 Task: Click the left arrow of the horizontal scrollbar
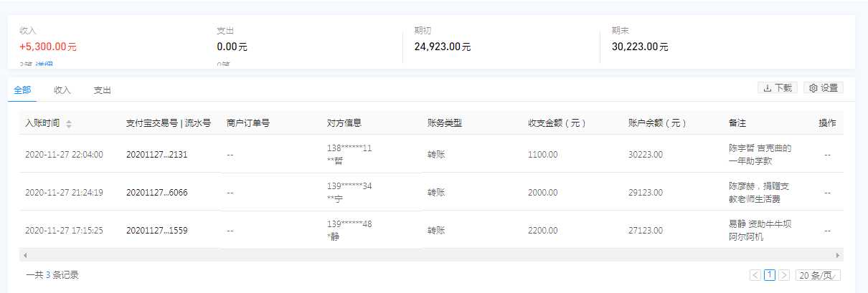point(25,255)
